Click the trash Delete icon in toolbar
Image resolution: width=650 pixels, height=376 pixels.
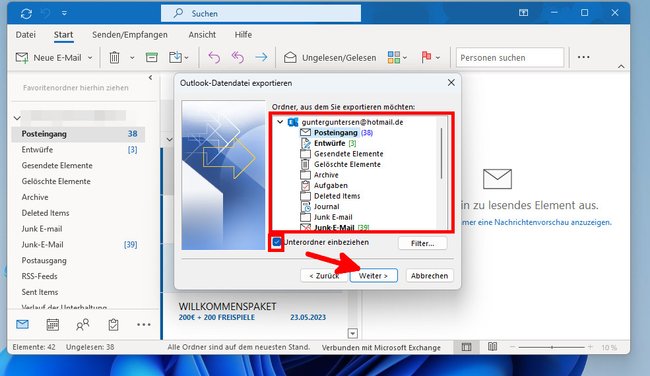point(114,58)
